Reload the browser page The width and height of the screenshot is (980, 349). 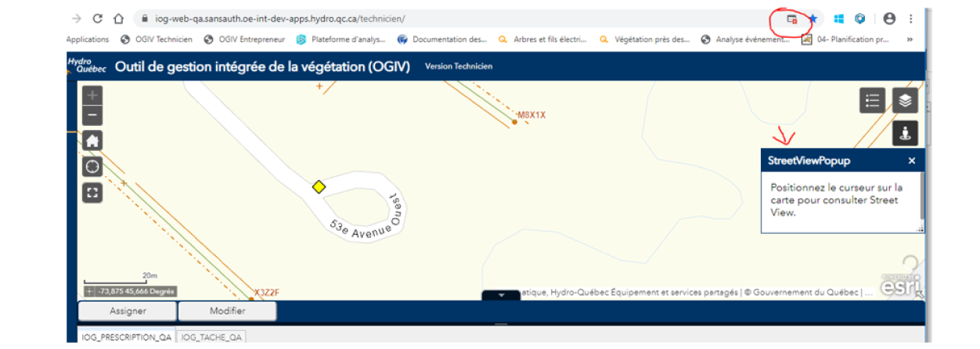98,18
